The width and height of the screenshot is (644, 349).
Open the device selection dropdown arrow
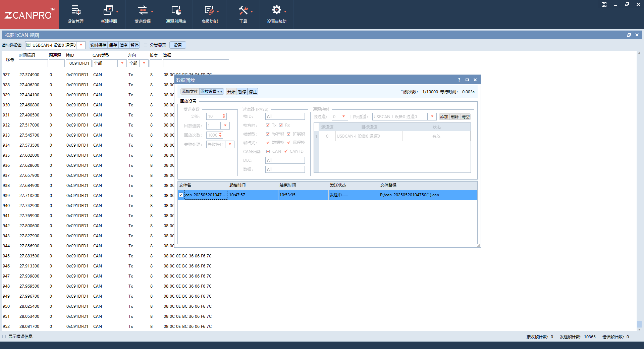81,45
